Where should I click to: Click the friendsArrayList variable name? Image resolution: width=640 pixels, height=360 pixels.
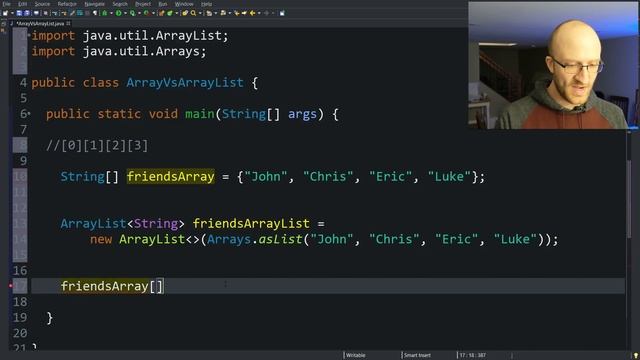[251, 223]
